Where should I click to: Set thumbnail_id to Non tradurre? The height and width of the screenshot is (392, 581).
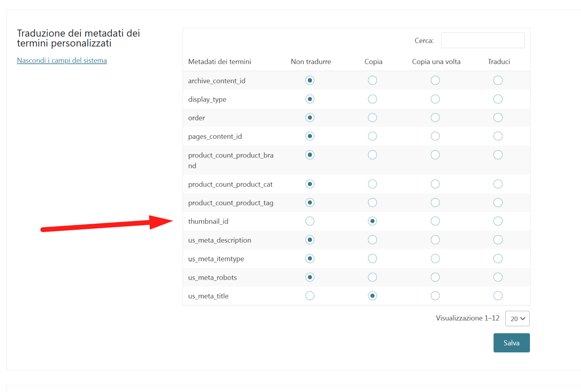[x=310, y=221]
